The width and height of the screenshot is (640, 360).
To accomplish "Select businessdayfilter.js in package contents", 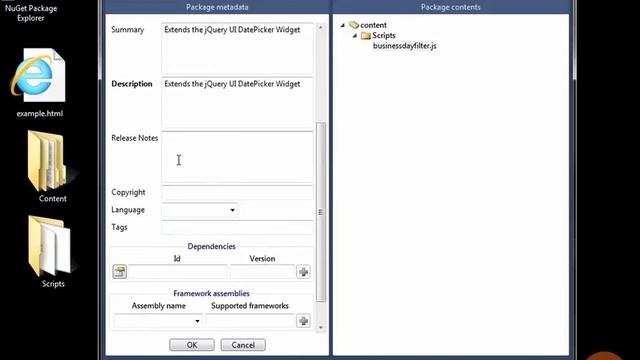I will pos(404,46).
